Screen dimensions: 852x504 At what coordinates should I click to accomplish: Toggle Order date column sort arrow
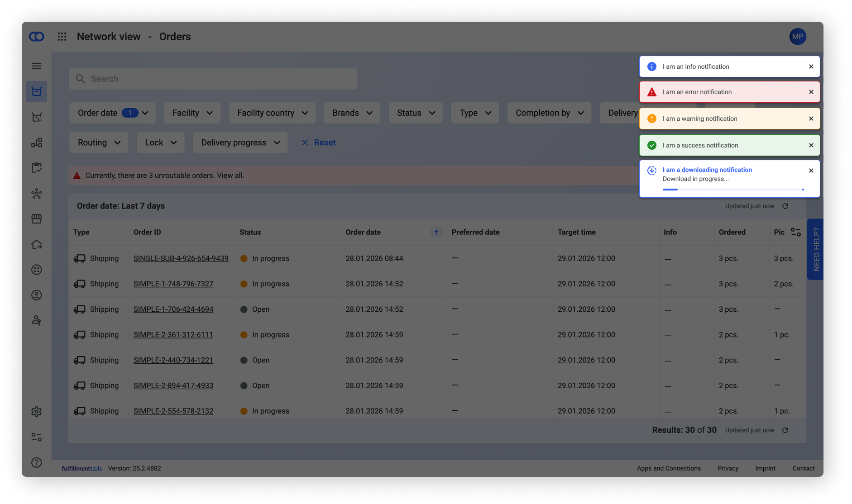tap(436, 232)
